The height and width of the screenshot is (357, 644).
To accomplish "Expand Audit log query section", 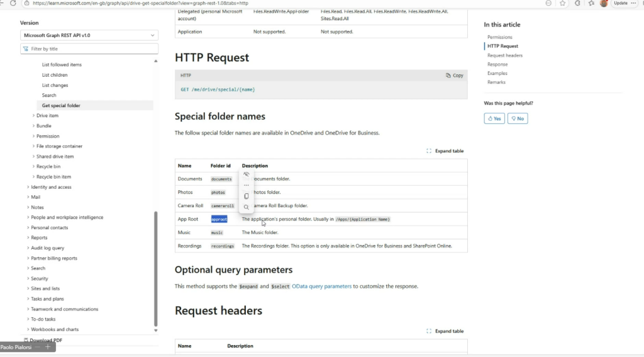I will 28,248.
